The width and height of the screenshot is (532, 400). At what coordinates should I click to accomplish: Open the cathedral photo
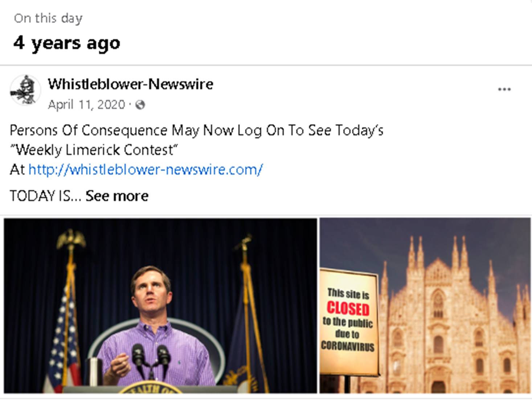[x=454, y=305]
